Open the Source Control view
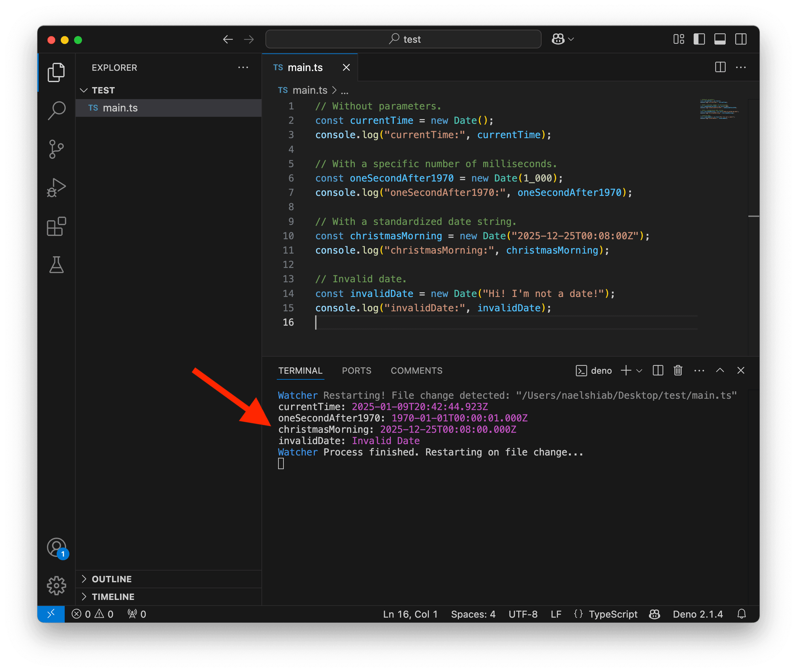 point(56,149)
